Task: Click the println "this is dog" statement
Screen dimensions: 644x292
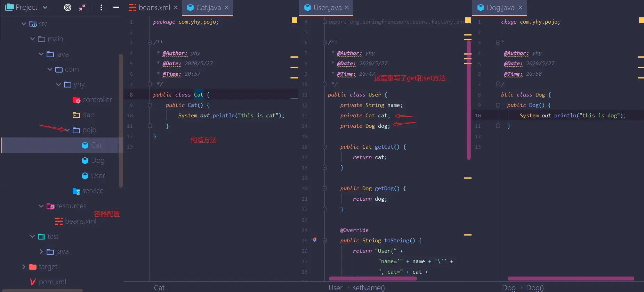Action: point(573,116)
